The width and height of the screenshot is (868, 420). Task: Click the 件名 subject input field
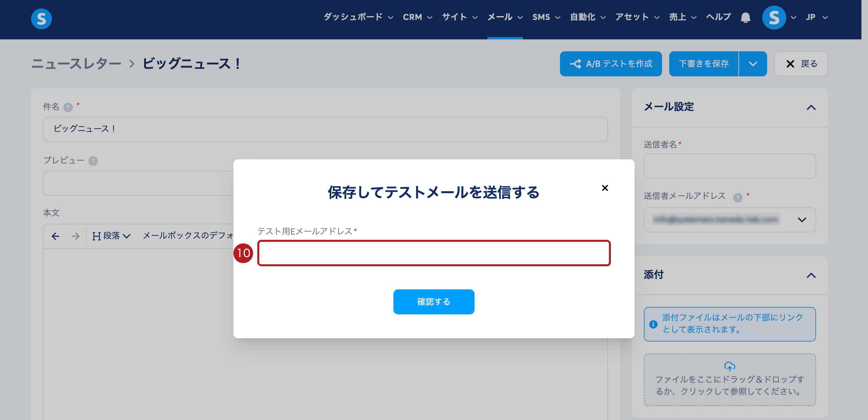[325, 129]
